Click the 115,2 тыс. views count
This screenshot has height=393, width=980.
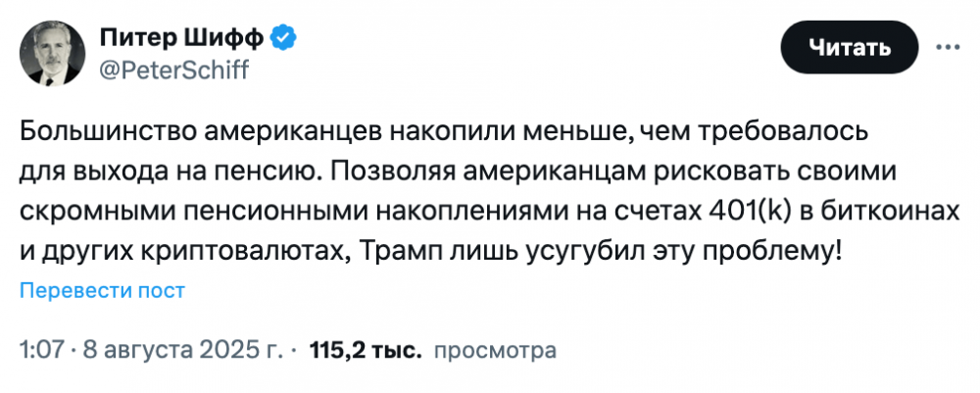365,349
